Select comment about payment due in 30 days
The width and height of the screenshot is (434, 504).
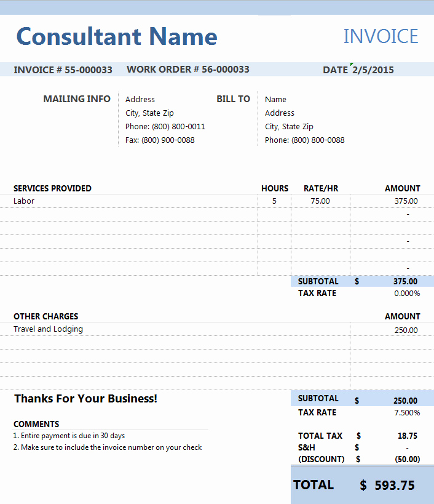[x=69, y=436]
